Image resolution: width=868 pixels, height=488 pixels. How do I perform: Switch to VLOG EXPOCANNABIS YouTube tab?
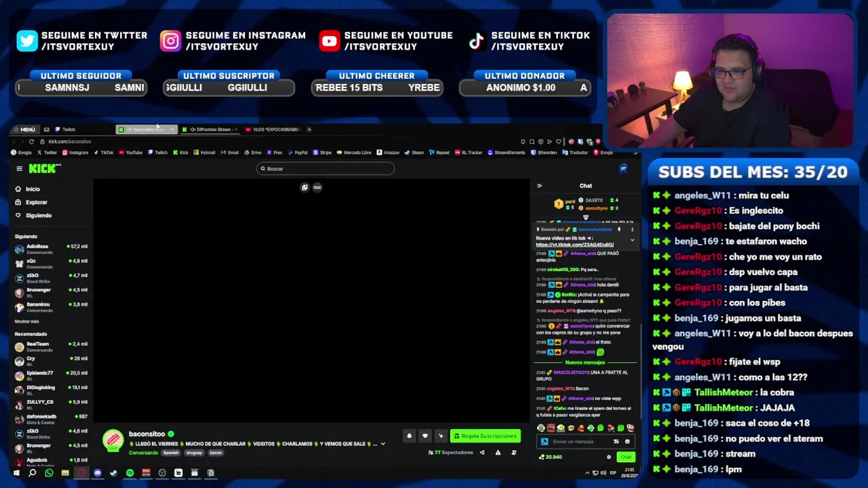(x=273, y=129)
